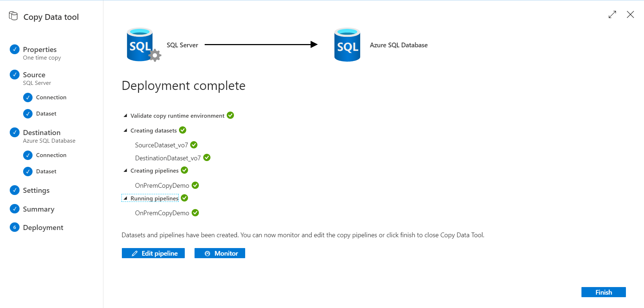Click the Destination step checkmark icon
The image size is (644, 308).
pos(14,132)
